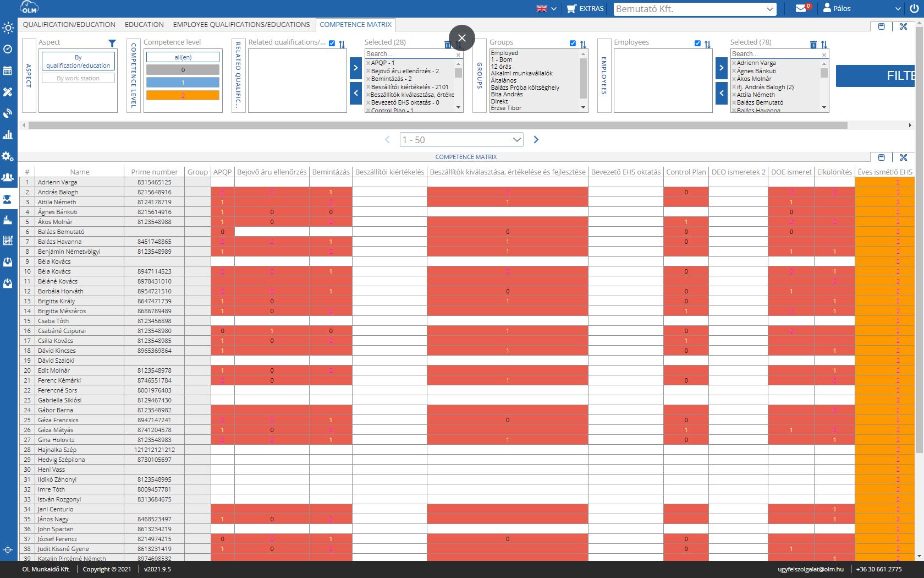Open the graduate qualifications sidebar icon
The height and width of the screenshot is (578, 924).
[8, 199]
